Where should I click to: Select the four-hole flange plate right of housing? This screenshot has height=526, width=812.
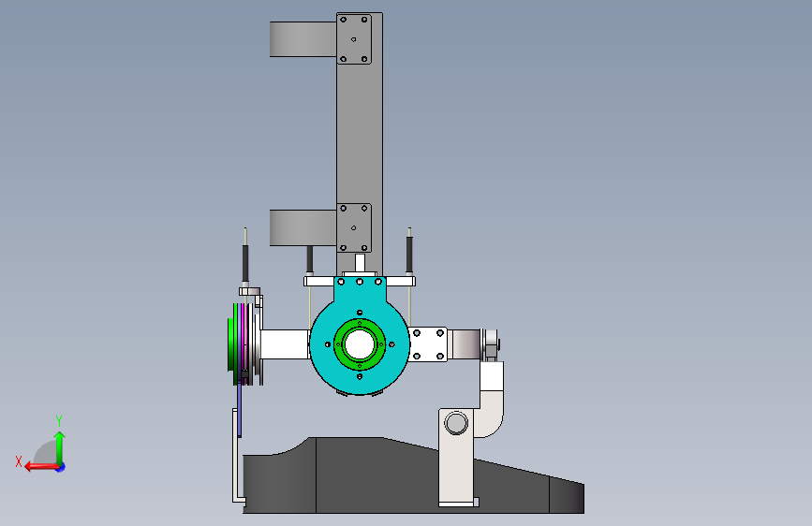coord(428,344)
